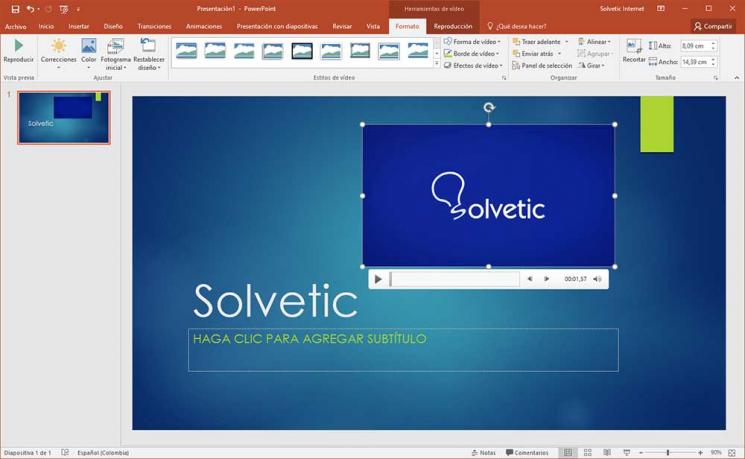
Task: Open the Color recolor menu
Action: click(x=88, y=54)
